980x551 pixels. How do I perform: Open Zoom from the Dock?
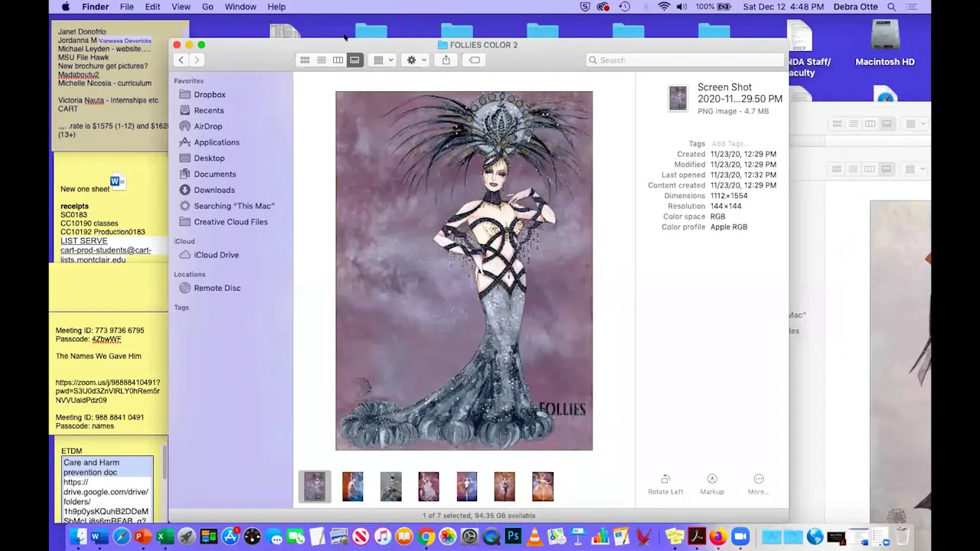click(x=740, y=537)
